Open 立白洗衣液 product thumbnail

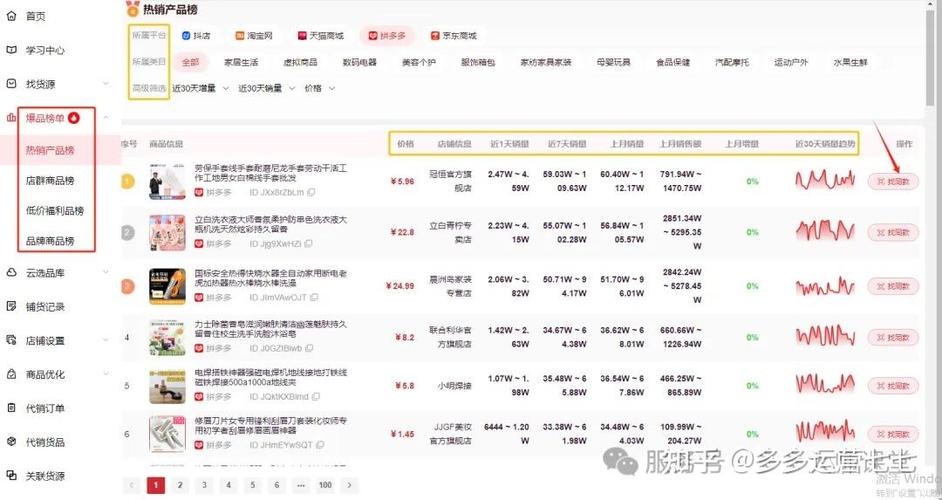pos(167,232)
